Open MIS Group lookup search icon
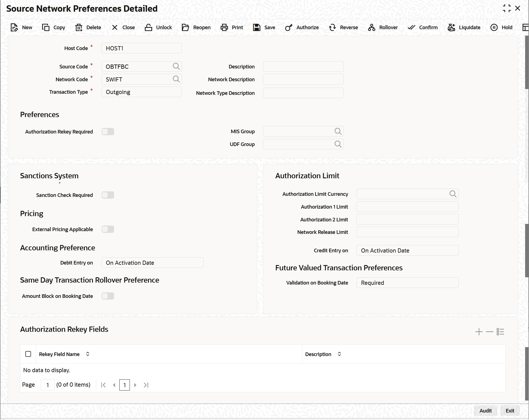Screen dimensions: 529x420 [x=338, y=131]
